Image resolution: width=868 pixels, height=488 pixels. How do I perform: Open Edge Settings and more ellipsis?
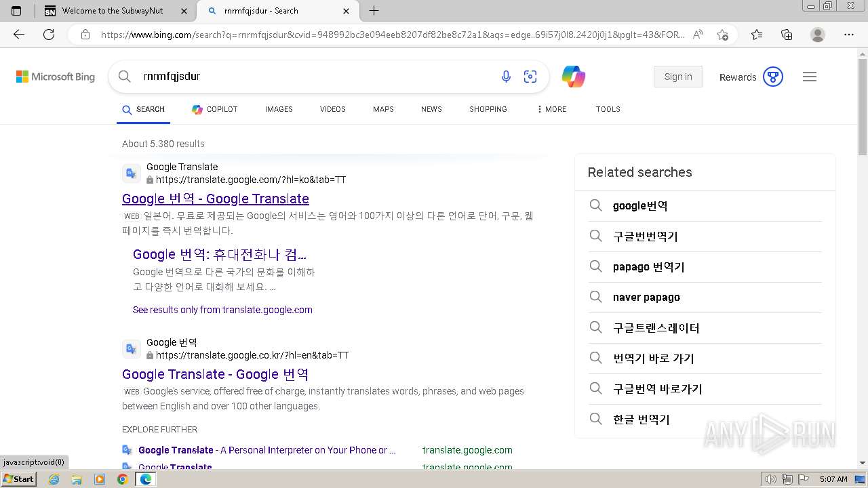click(x=849, y=35)
